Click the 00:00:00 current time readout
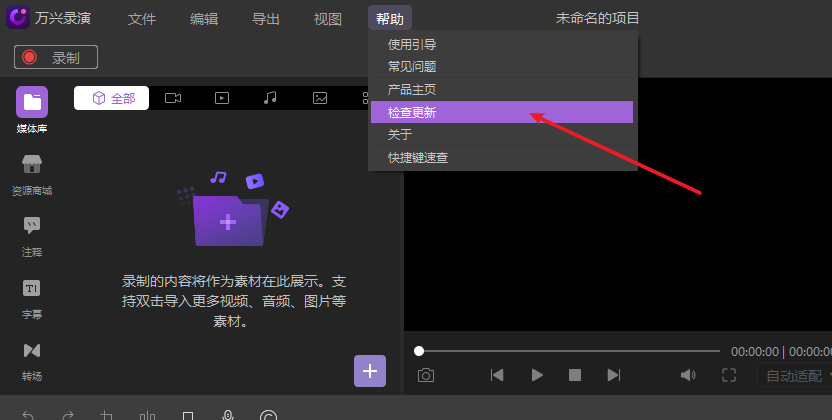This screenshot has height=420, width=832. point(755,352)
